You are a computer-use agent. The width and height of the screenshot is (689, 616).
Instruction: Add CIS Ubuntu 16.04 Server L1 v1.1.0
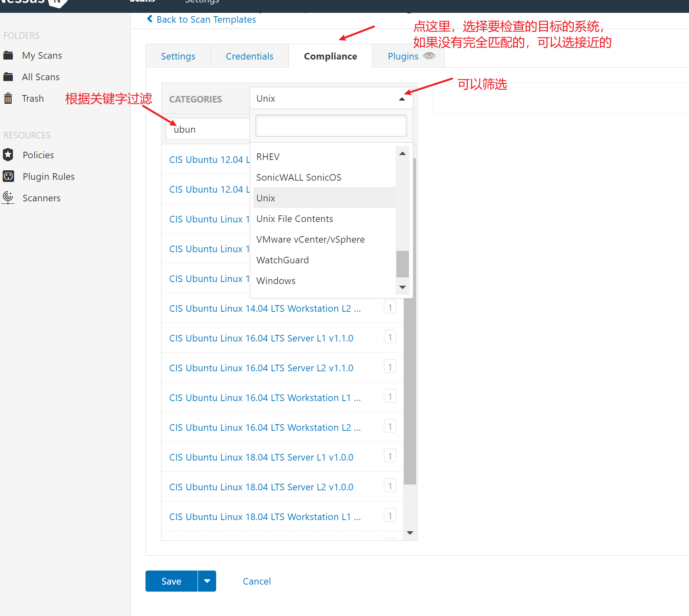tap(261, 338)
